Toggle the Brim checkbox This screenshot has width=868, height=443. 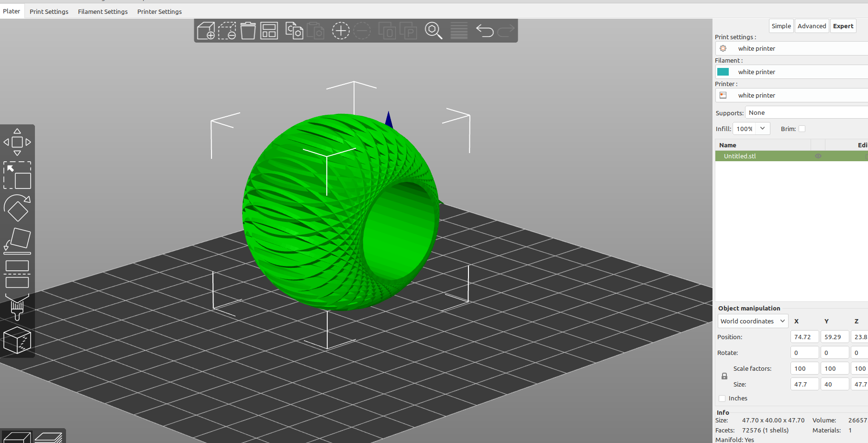click(x=802, y=129)
